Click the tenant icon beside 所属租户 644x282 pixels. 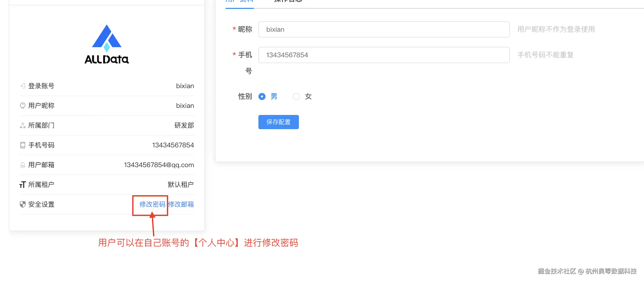(x=23, y=184)
